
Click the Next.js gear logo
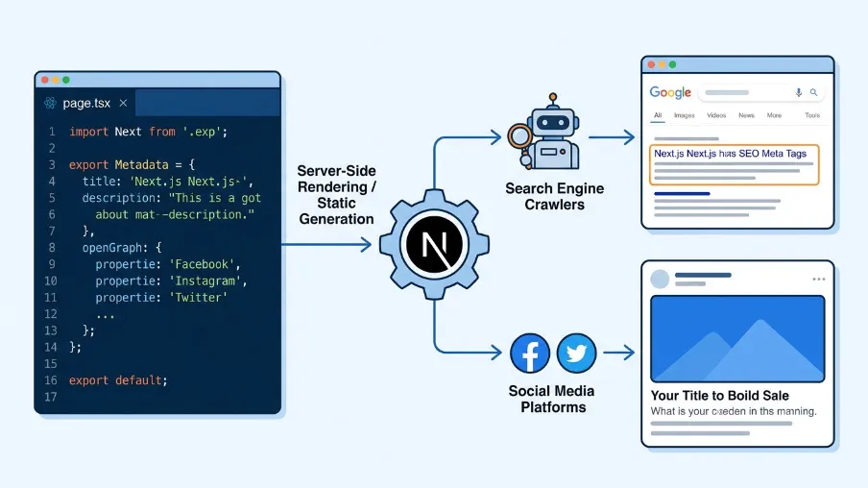tap(435, 244)
